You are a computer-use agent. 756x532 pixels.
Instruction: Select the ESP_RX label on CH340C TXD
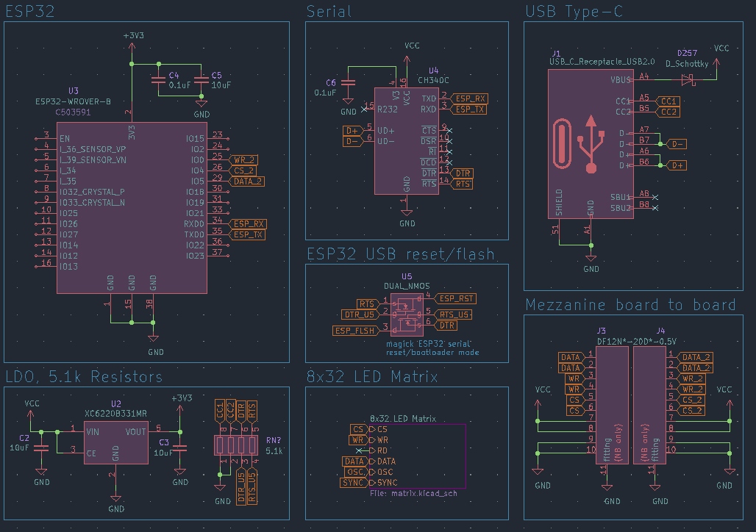470,98
